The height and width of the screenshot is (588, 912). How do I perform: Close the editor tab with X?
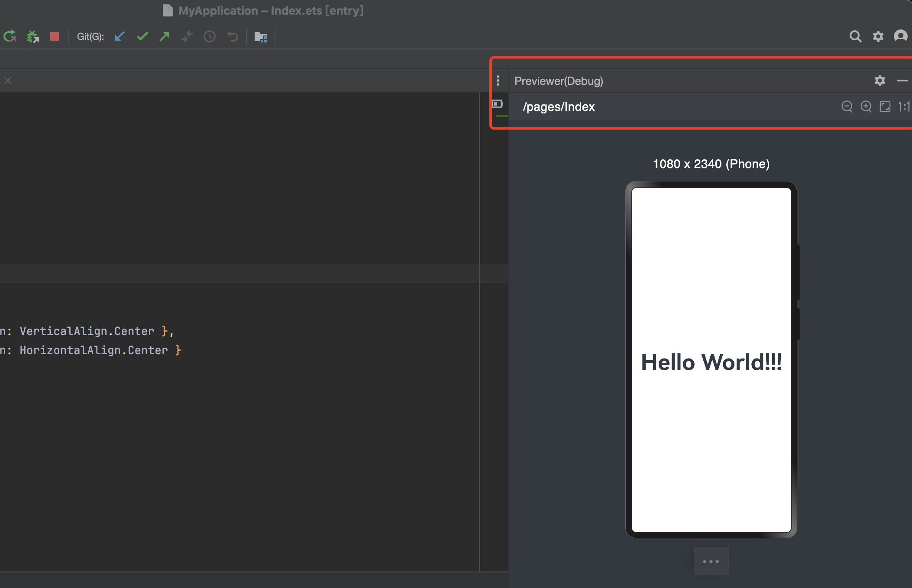coord(8,81)
